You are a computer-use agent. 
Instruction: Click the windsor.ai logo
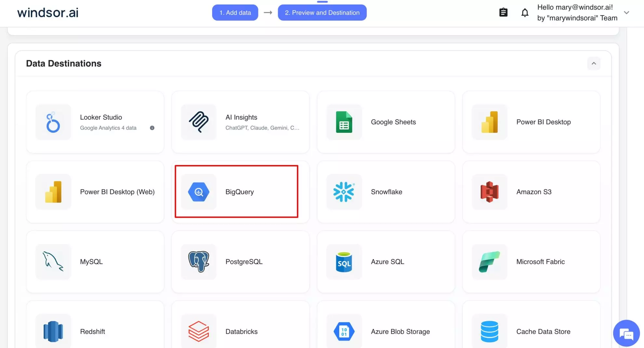pyautogui.click(x=47, y=12)
